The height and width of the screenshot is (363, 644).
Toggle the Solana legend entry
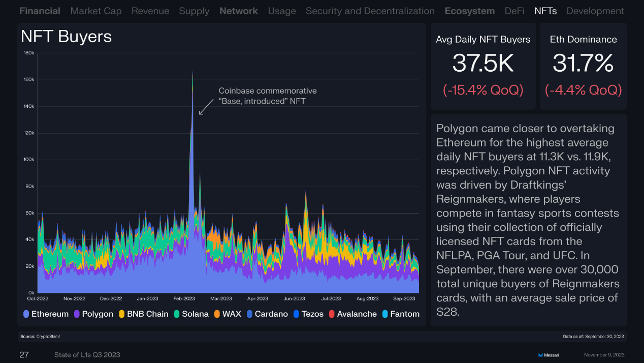[191, 314]
